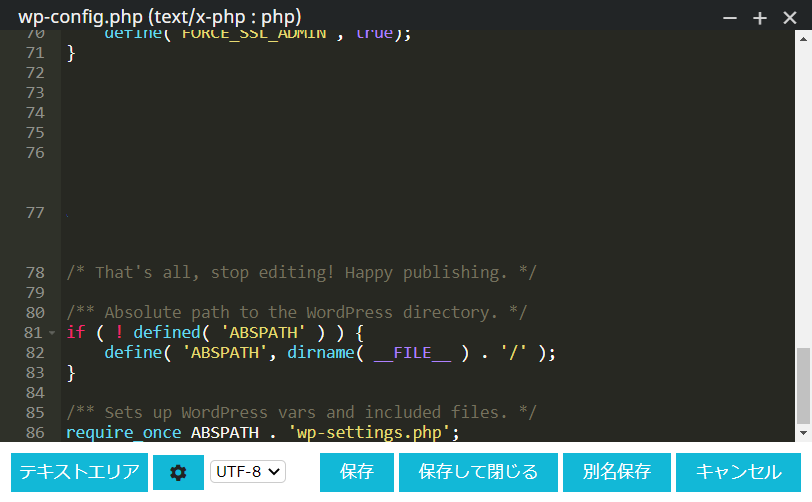Click closing brace on line 83
812x502 pixels.
[x=71, y=373]
